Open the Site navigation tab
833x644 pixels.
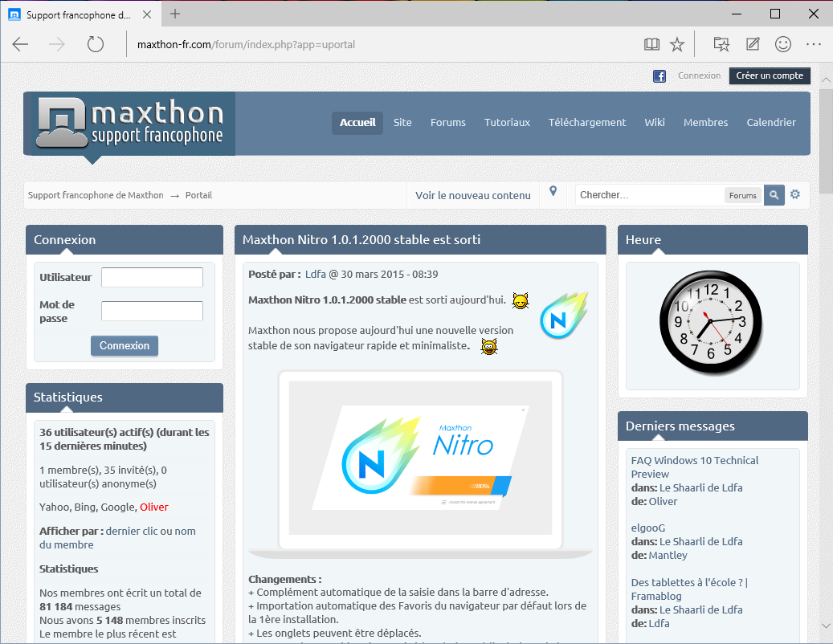(402, 123)
